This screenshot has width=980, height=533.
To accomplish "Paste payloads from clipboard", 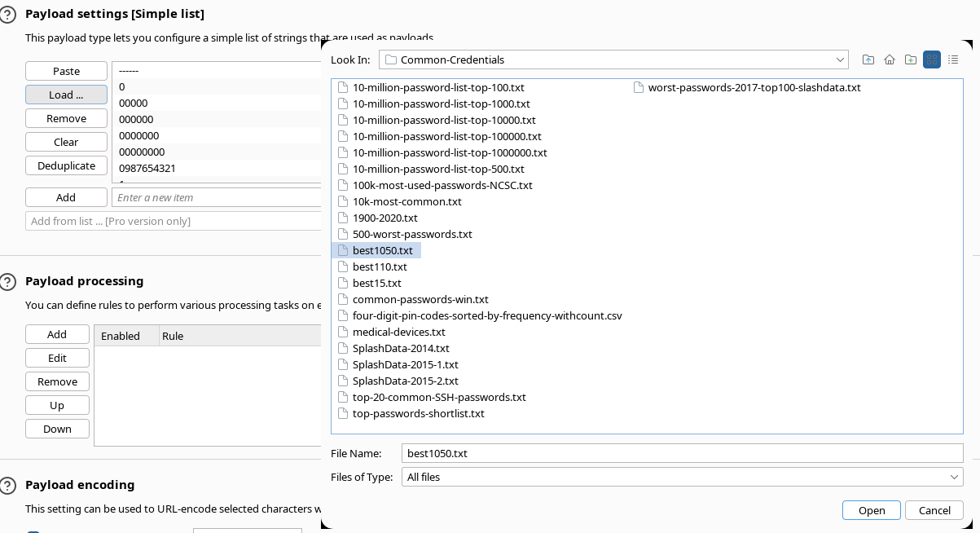I will [65, 71].
